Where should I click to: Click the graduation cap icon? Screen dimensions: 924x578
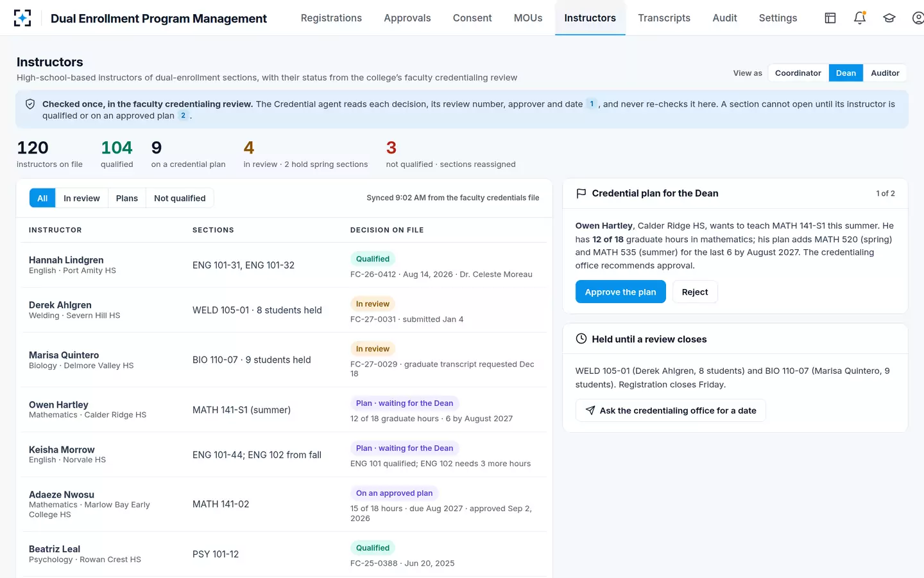(889, 18)
